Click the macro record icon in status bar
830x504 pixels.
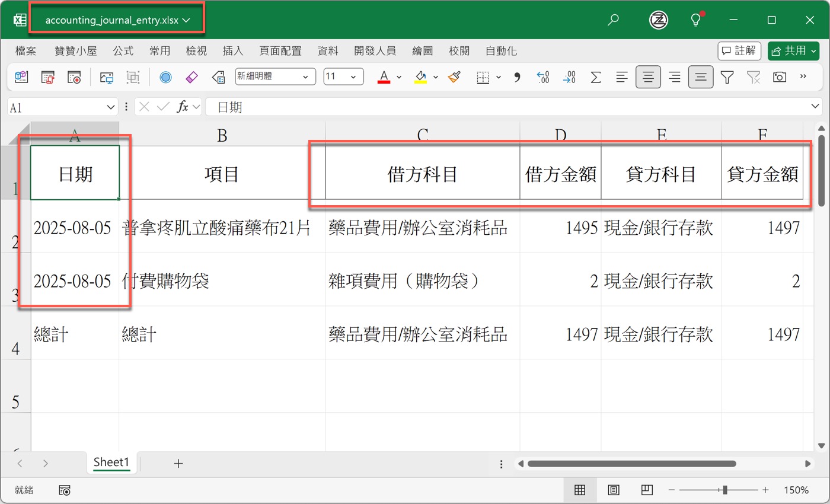65,490
